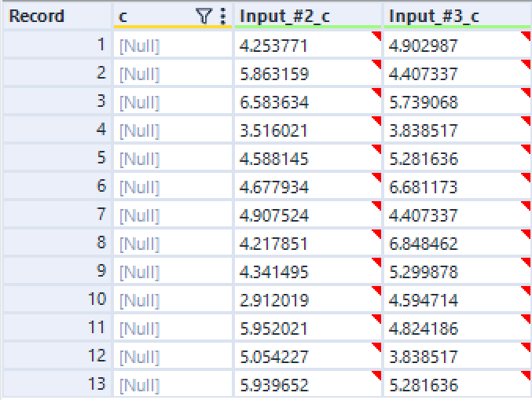The height and width of the screenshot is (400, 532).
Task: Select Input_#3_c cell in record 2
Action: tap(458, 72)
